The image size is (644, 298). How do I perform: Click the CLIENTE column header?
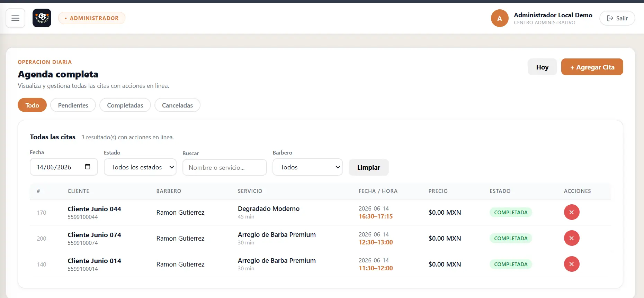pos(78,191)
